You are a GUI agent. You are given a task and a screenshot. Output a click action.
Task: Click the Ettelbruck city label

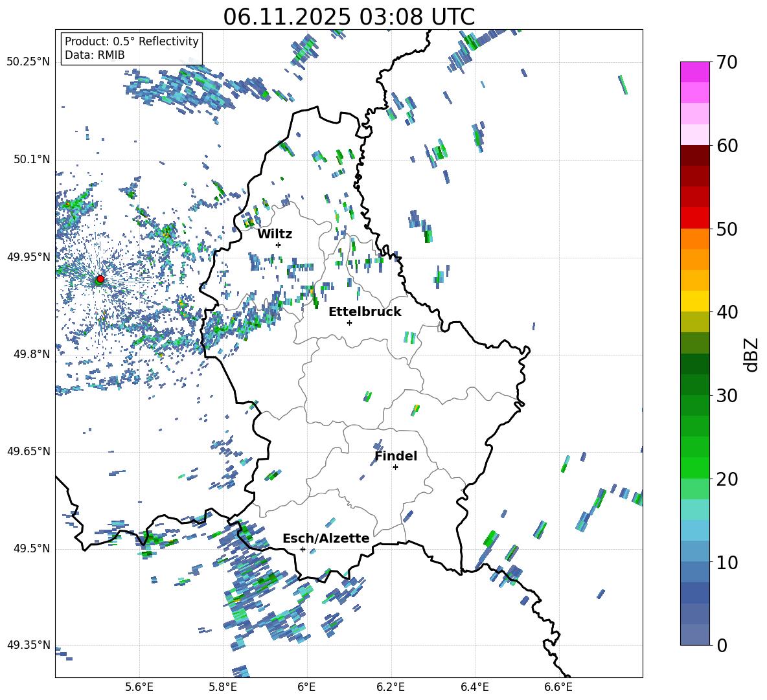click(x=365, y=312)
